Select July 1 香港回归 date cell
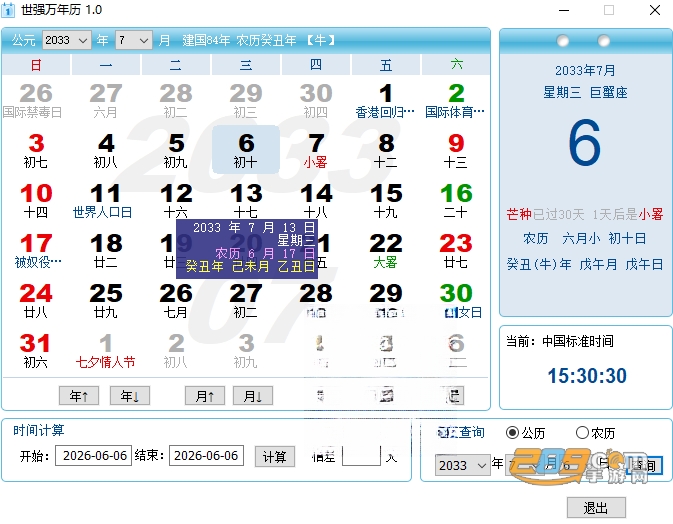Screen dimensions: 673x524 pyautogui.click(x=386, y=100)
